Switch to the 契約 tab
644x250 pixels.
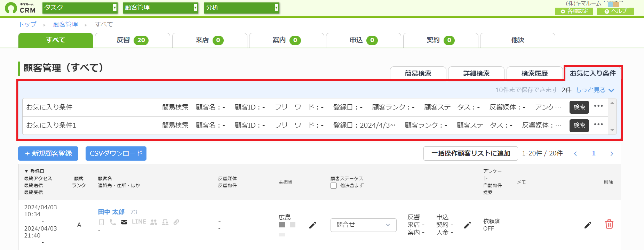tap(440, 40)
